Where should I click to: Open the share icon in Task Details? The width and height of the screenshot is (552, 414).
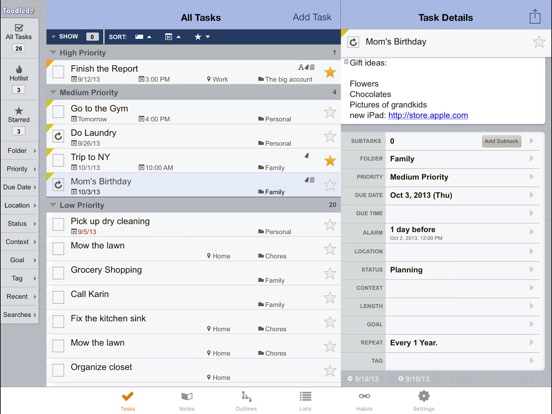(x=535, y=16)
